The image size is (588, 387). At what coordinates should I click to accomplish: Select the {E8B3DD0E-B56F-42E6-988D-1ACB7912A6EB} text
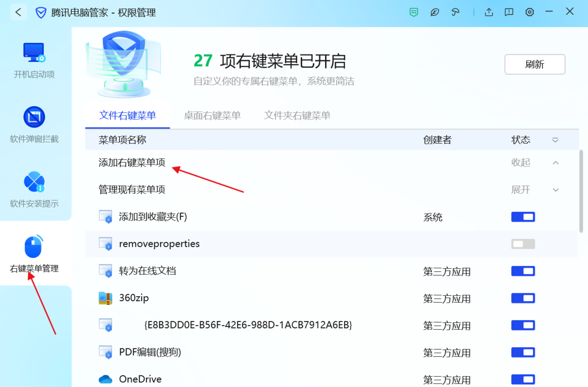[x=248, y=325]
